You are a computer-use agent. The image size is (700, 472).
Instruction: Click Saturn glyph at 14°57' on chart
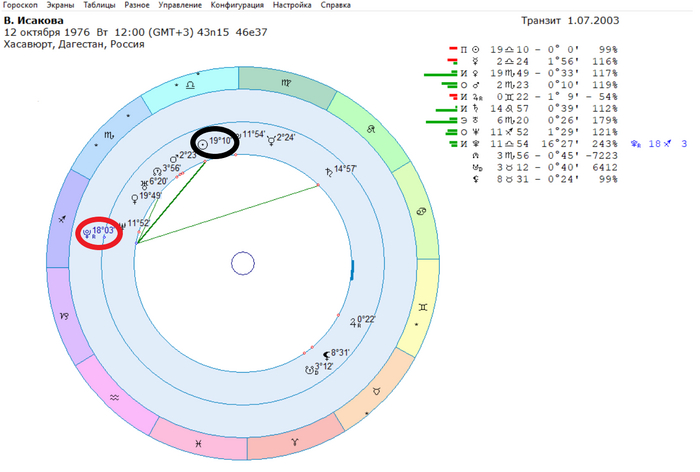click(329, 172)
